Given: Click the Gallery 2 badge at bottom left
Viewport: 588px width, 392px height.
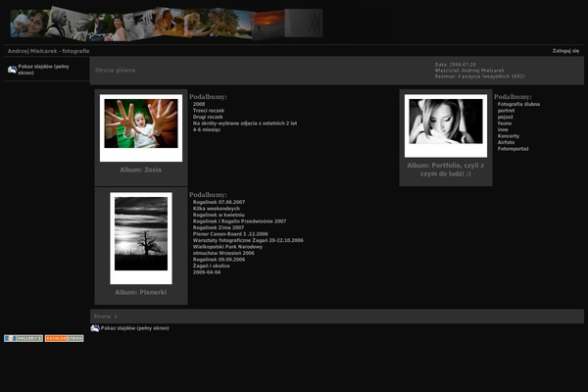Looking at the screenshot, I should coord(24,338).
